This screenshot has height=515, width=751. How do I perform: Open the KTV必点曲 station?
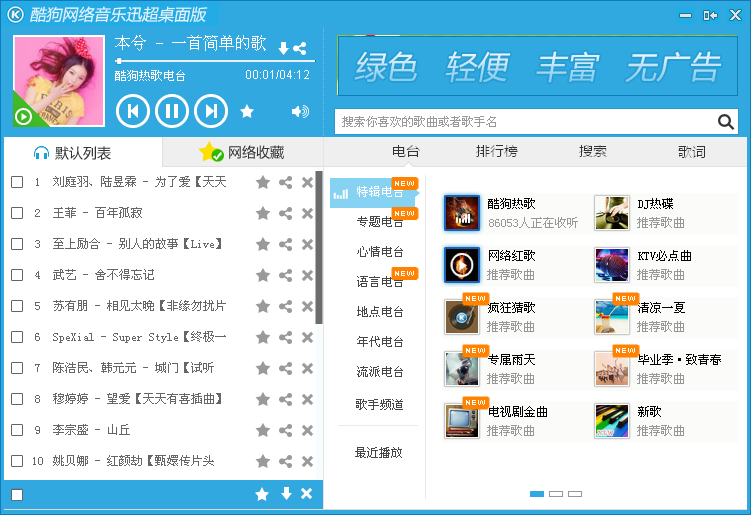(612, 265)
